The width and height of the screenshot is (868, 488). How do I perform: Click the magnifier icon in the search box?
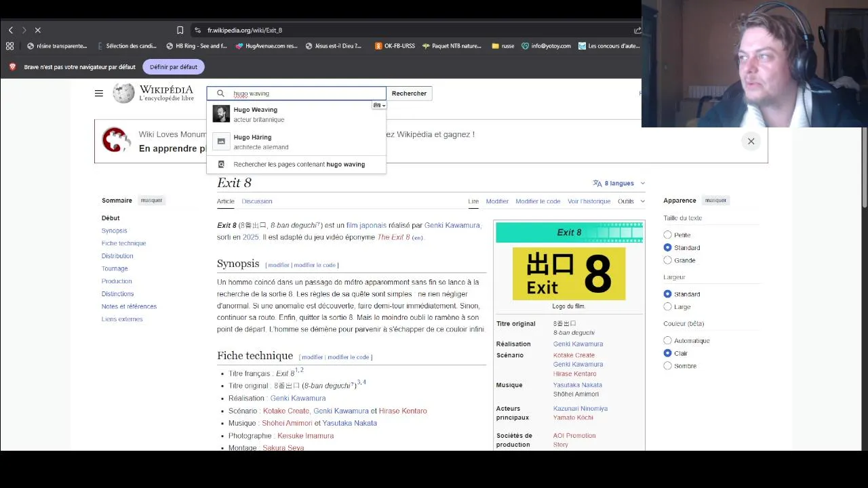[220, 94]
